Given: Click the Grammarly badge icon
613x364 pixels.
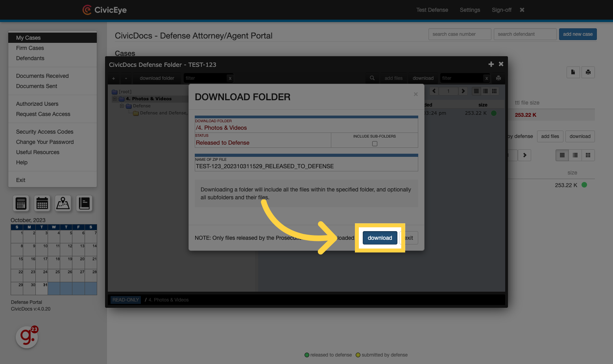Looking at the screenshot, I should coord(27,337).
